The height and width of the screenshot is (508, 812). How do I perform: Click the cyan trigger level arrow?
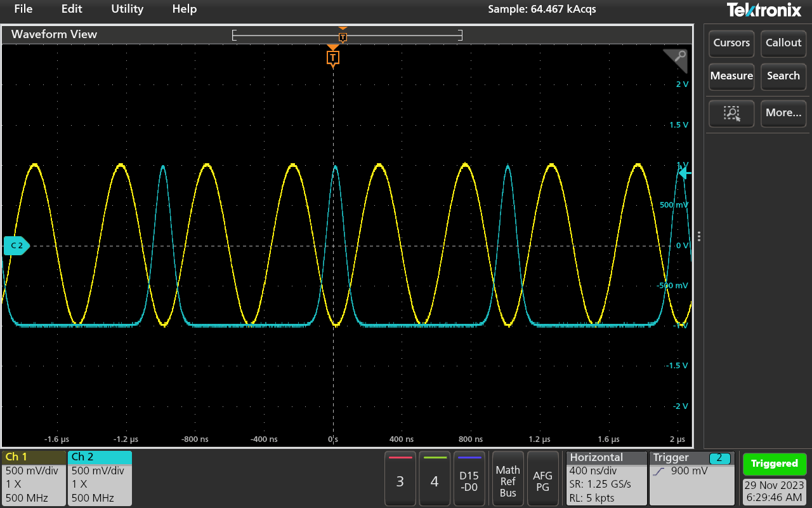click(684, 173)
